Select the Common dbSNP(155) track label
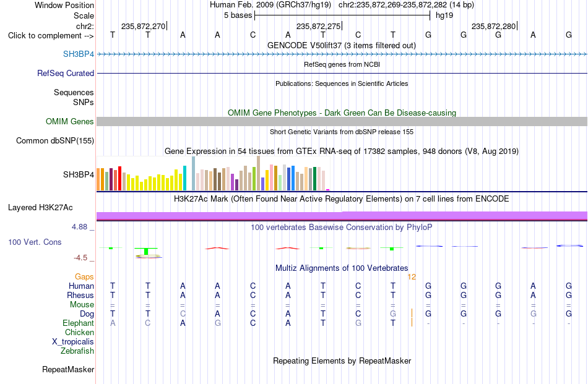588x384 pixels. coord(55,140)
